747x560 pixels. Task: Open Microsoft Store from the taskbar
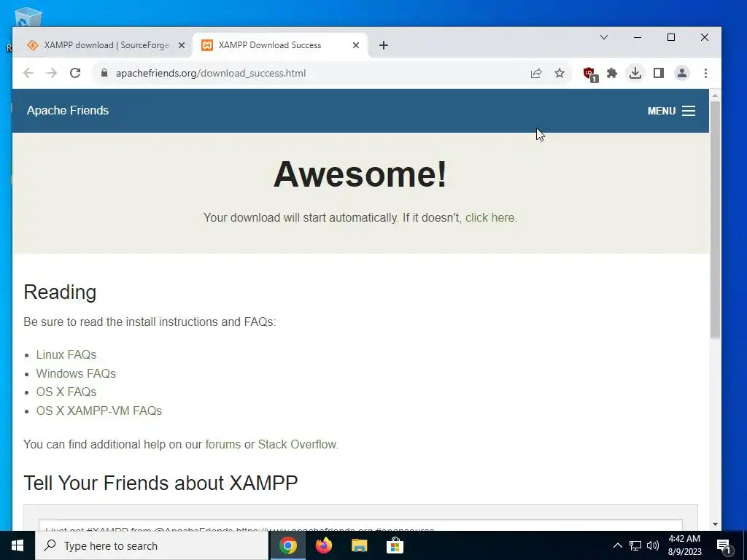(395, 545)
